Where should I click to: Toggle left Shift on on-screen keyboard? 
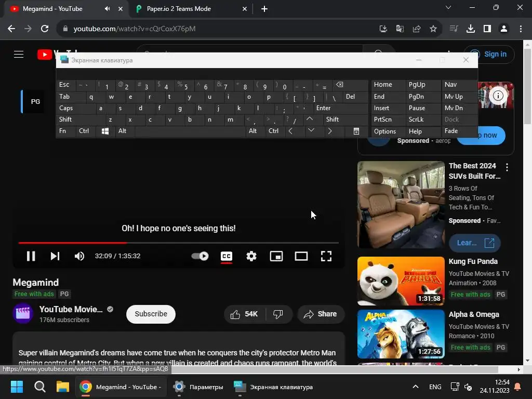[81, 119]
